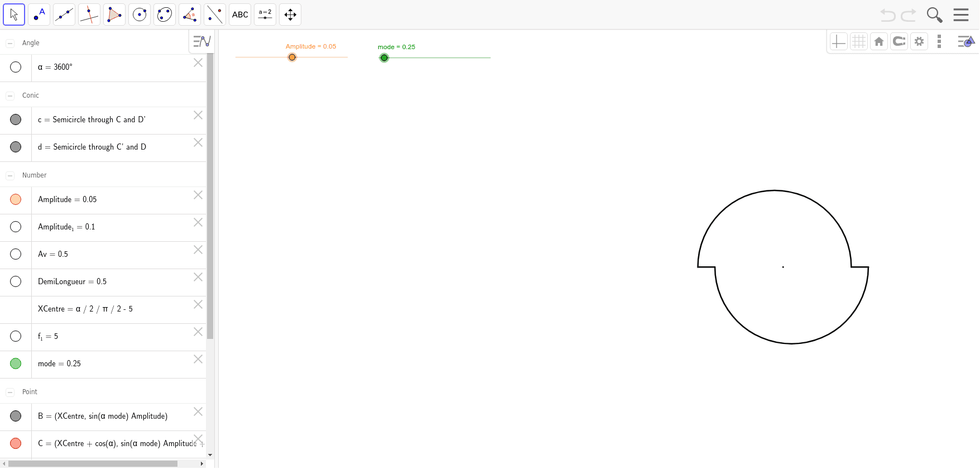Select the Move Graphics View tool

coord(290,15)
